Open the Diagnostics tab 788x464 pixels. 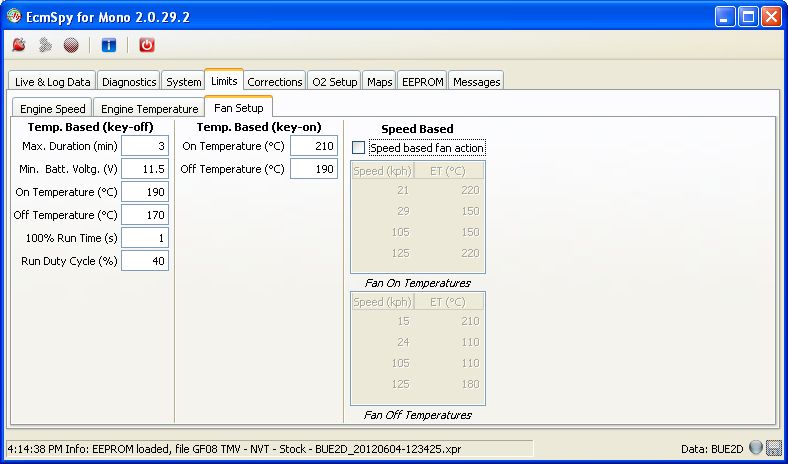(129, 81)
